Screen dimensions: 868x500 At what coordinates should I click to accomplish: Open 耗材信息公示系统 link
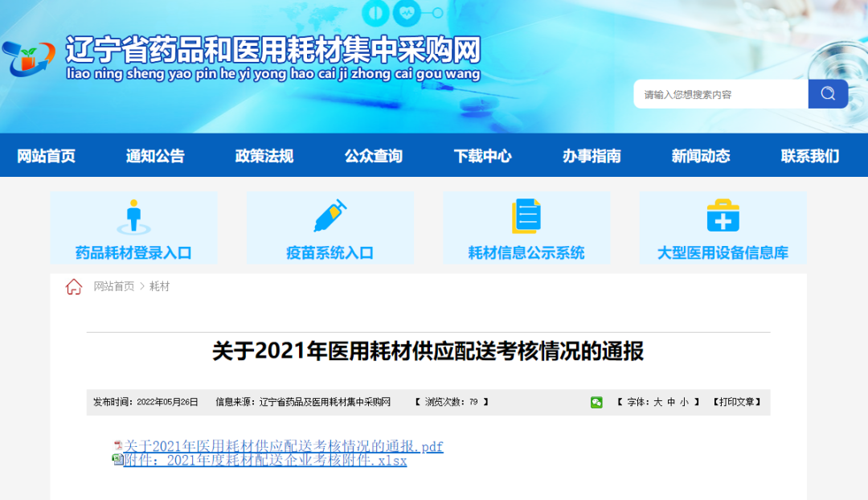click(x=526, y=253)
